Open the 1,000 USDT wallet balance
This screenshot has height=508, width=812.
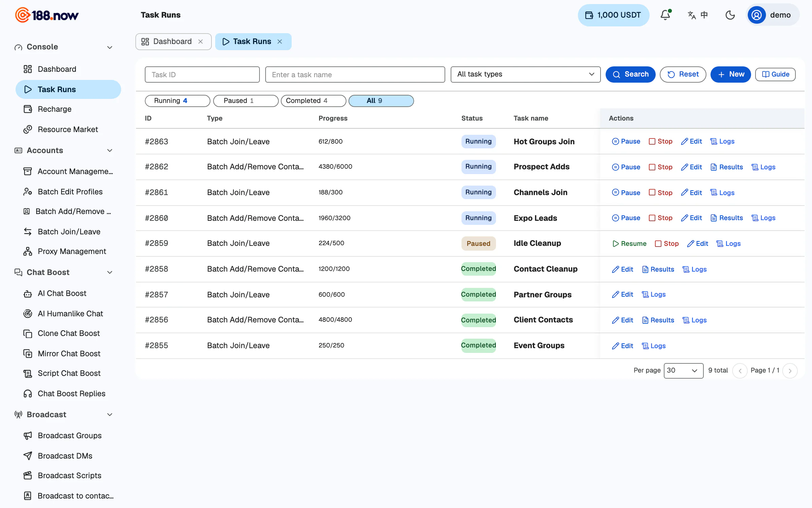tap(613, 15)
